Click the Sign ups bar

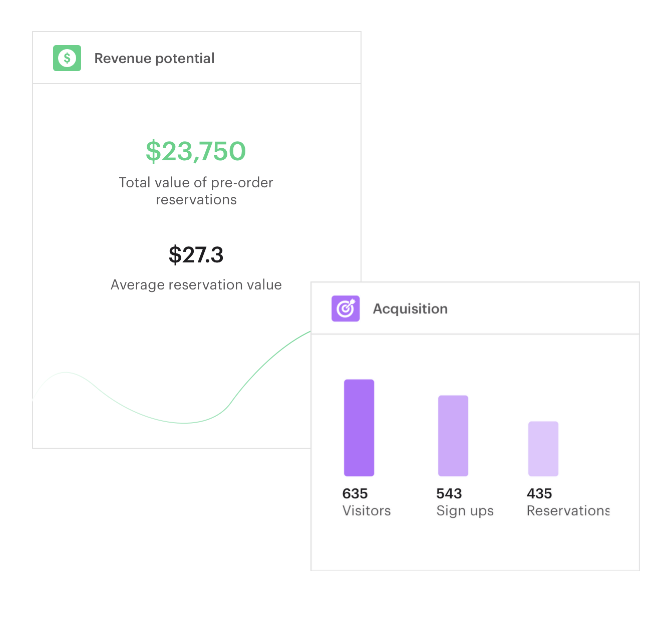(x=453, y=436)
